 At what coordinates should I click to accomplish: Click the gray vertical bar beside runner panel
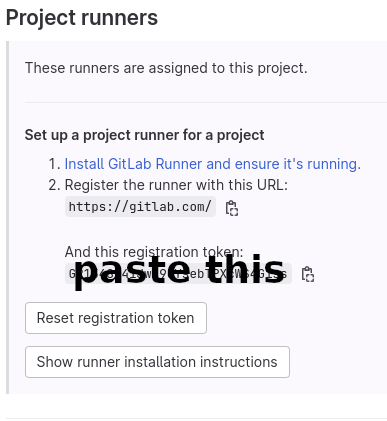[8, 217]
